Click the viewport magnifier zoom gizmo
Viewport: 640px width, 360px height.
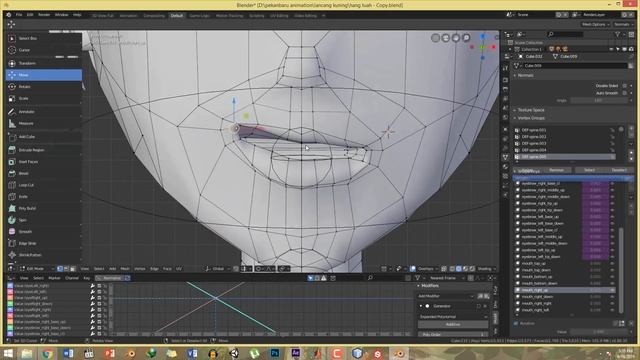coord(466,38)
